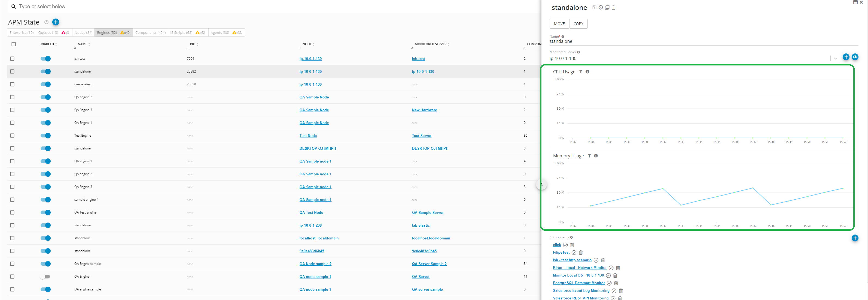Open the Memory Usage filter icon

tap(589, 155)
